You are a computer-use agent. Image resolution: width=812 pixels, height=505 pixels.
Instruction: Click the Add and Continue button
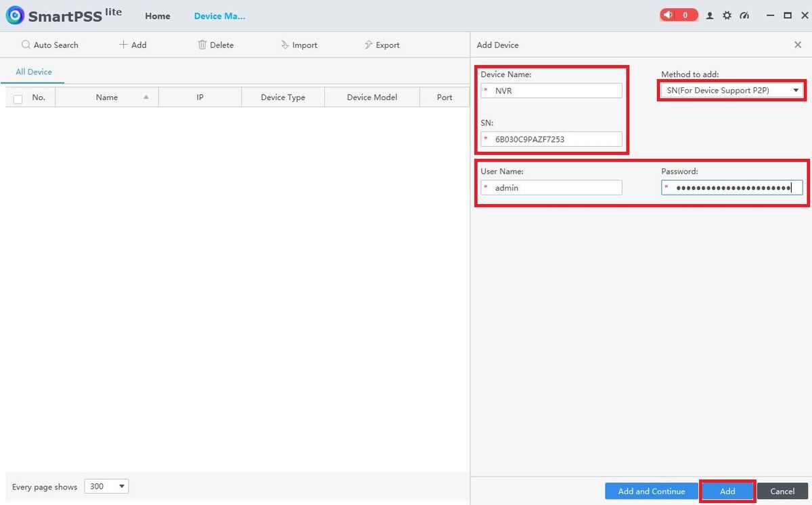652,491
